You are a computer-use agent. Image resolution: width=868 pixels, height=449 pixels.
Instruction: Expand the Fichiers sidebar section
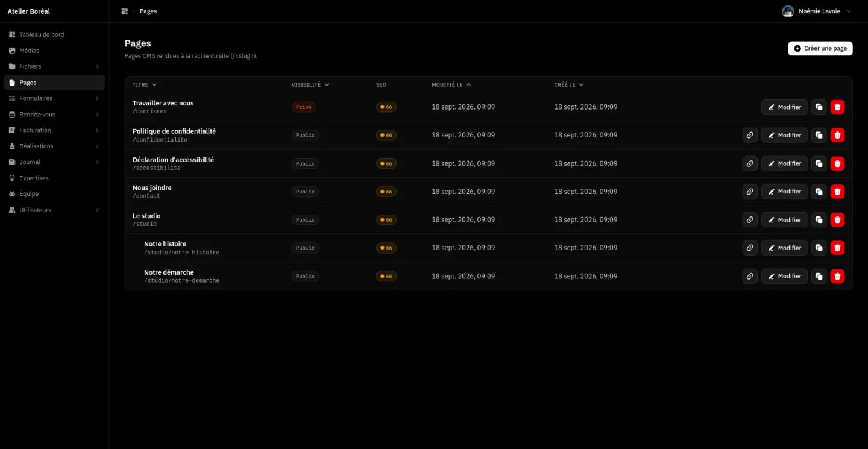54,66
